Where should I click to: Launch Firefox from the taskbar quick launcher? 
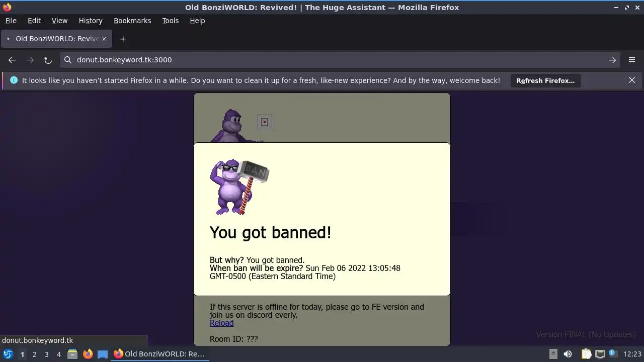tap(88, 354)
